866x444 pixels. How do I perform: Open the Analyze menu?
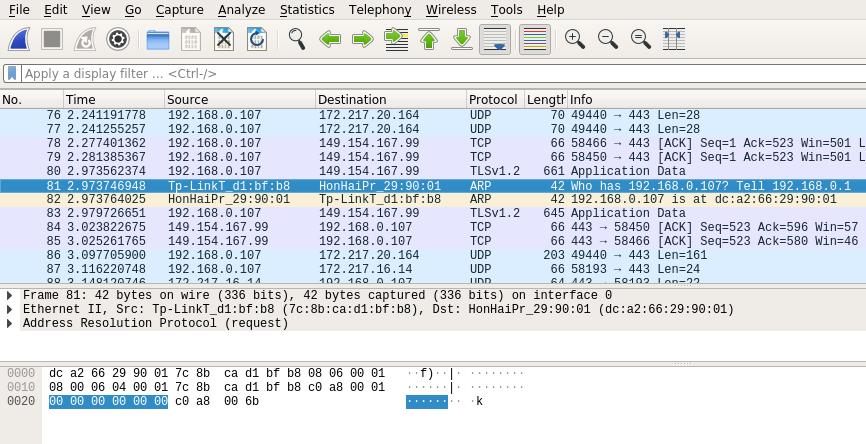[x=241, y=10]
